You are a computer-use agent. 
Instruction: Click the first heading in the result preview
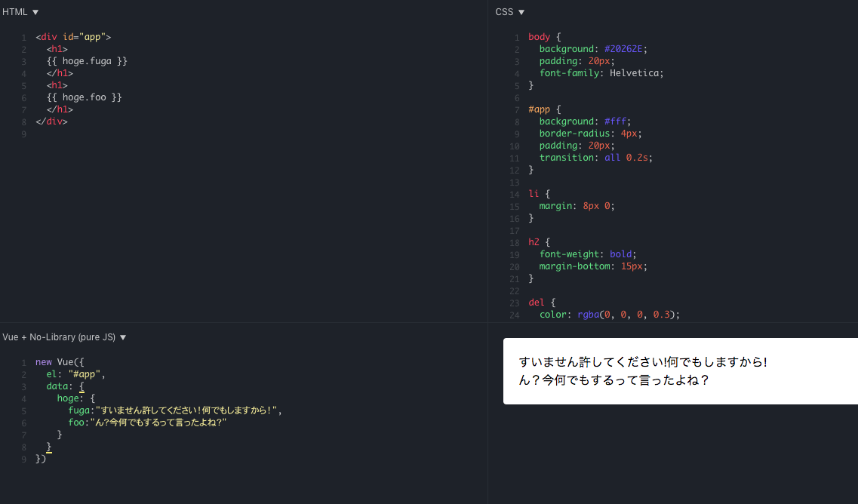pyautogui.click(x=643, y=361)
